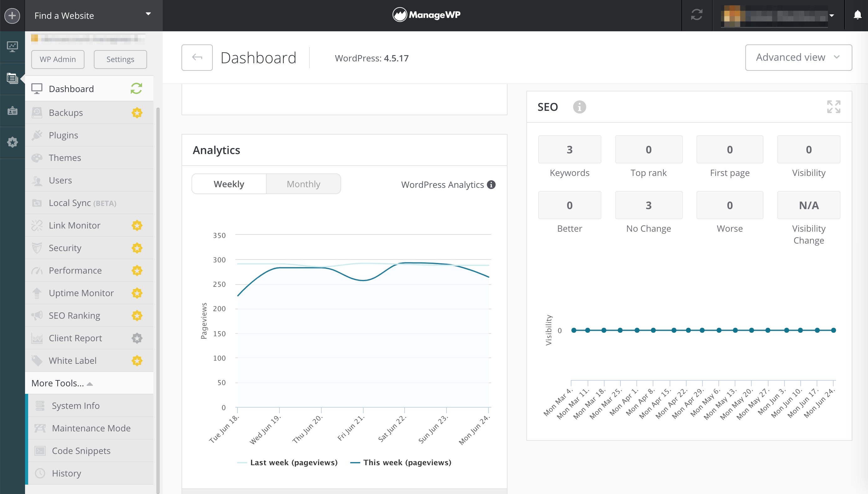Open SEO Ranking in the sidebar
The image size is (868, 494).
[x=89, y=316]
